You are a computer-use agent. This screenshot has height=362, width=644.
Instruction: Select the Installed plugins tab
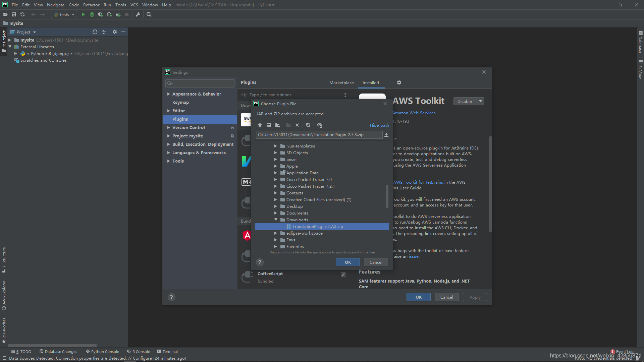(371, 83)
